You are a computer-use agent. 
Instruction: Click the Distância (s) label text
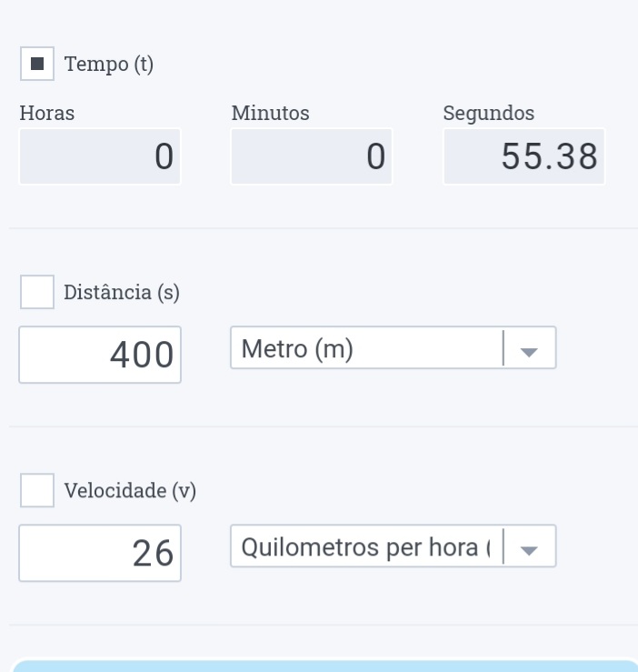tap(122, 293)
